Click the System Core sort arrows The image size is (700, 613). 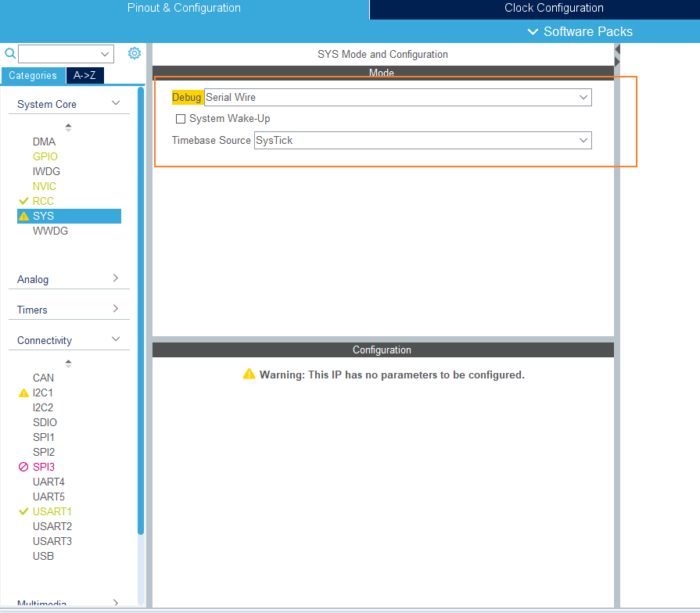[68, 127]
